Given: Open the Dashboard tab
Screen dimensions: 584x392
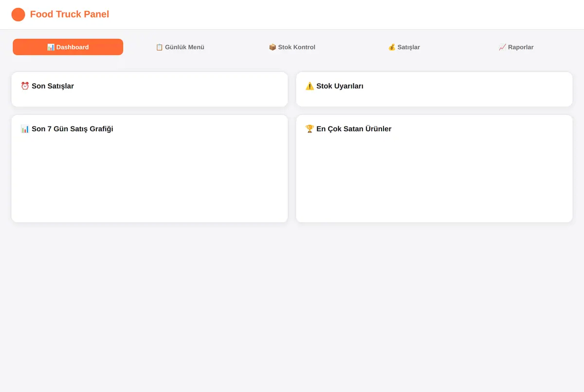Looking at the screenshot, I should coord(68,47).
